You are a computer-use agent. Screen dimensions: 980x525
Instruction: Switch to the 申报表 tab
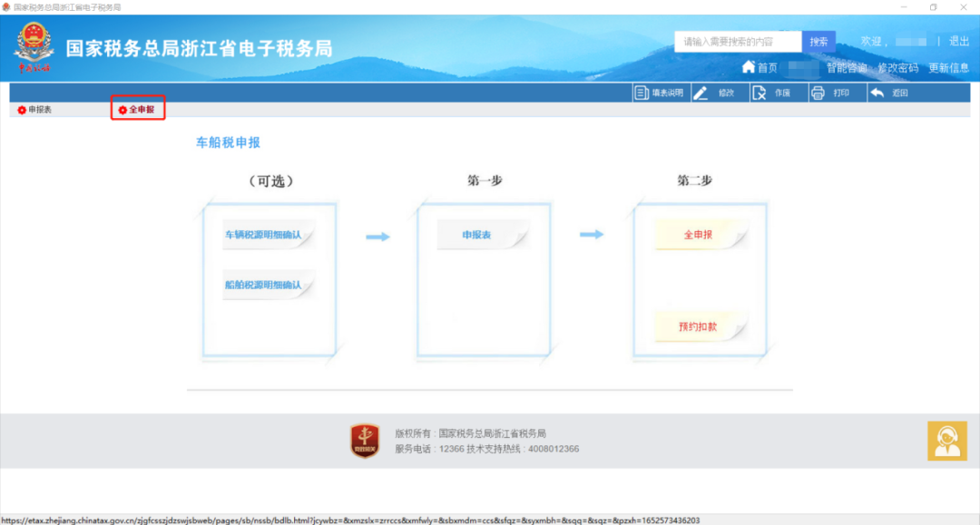(35, 110)
